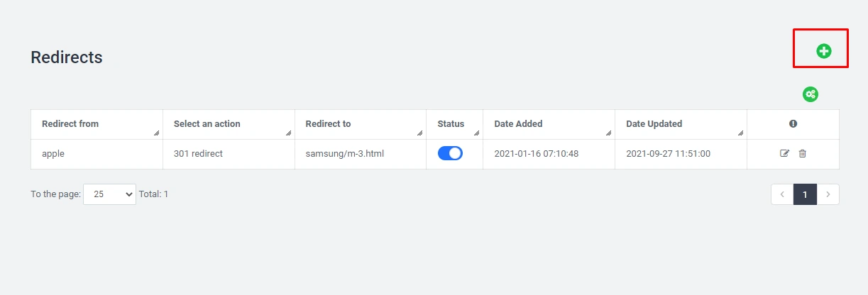This screenshot has width=868, height=295.
Task: Go to the next page arrow
Action: pos(828,194)
